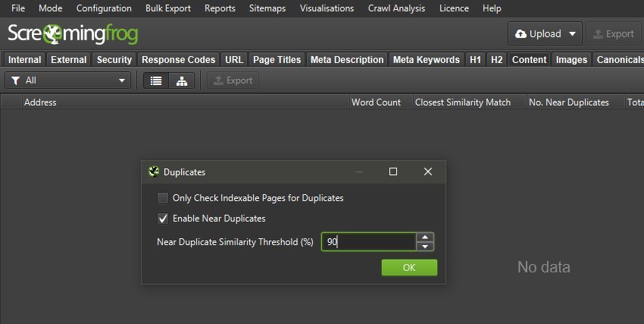Click the Near Duplicate Similarity Threshold field
Image resolution: width=644 pixels, height=324 pixels.
pyautogui.click(x=368, y=241)
